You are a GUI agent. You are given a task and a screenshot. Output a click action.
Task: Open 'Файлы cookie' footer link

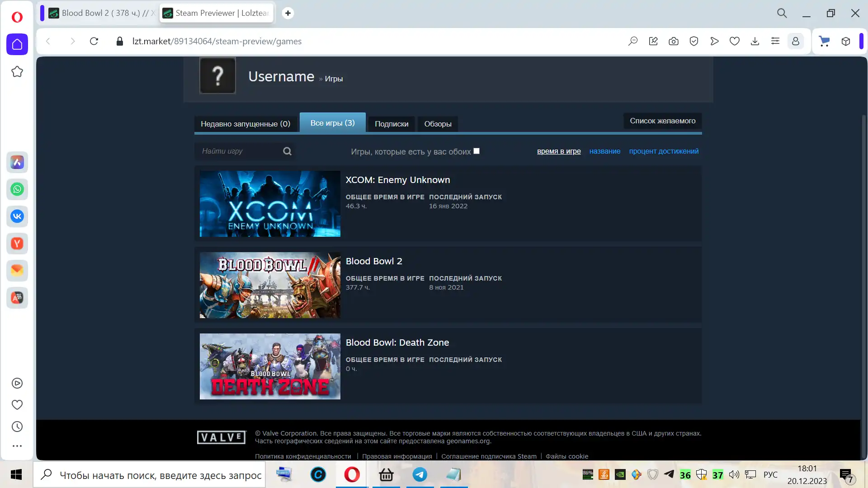coord(567,456)
